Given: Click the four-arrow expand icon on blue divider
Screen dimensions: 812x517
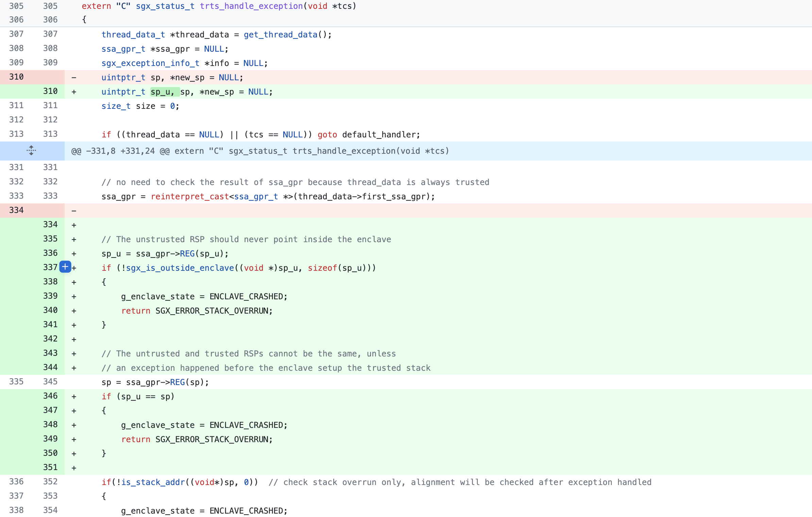Looking at the screenshot, I should (31, 151).
